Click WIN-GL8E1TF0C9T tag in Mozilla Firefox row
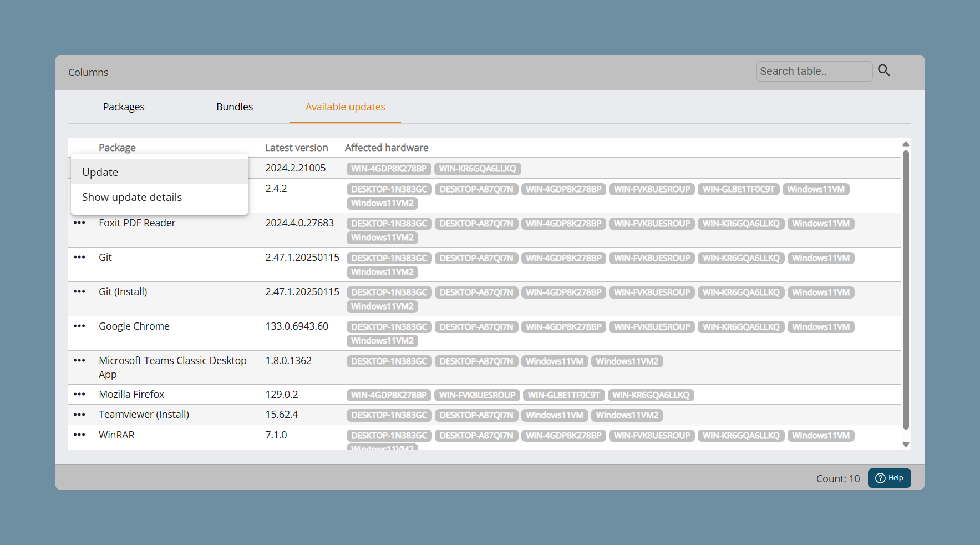The width and height of the screenshot is (980, 545). 564,395
